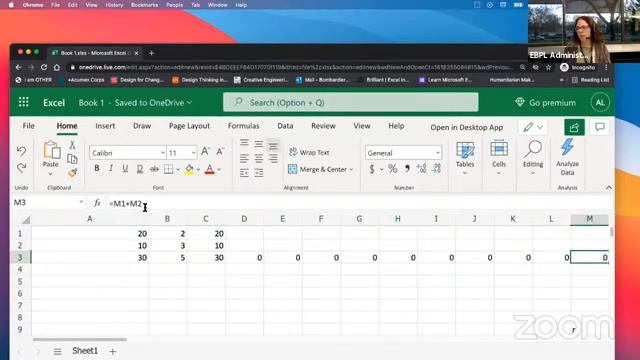Toggle Underline formatting
640x360 pixels.
point(125,169)
